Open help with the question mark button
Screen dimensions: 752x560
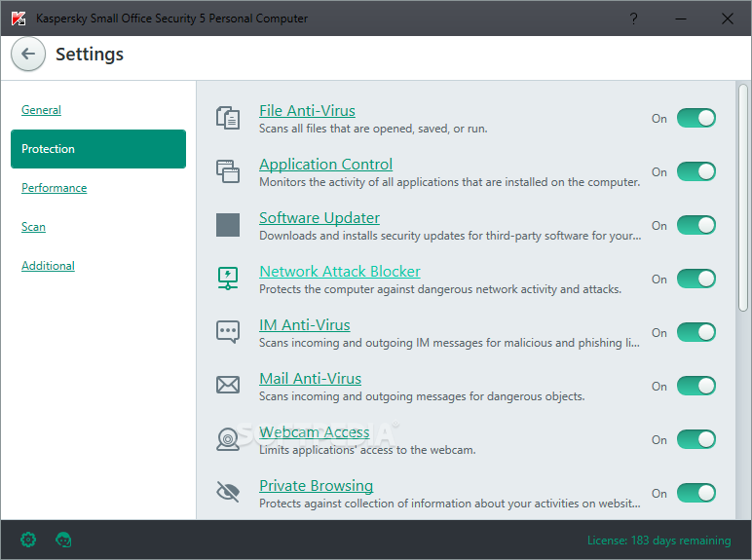633,19
